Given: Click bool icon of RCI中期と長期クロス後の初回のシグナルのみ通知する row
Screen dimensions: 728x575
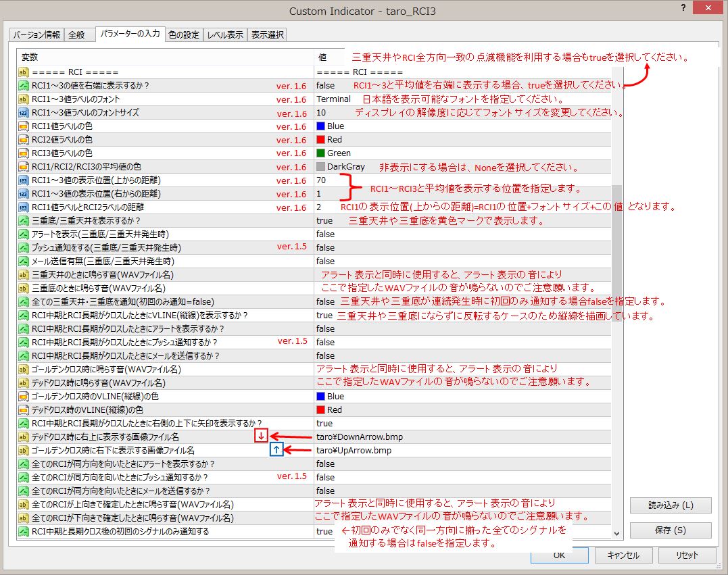Looking at the screenshot, I should [23, 531].
